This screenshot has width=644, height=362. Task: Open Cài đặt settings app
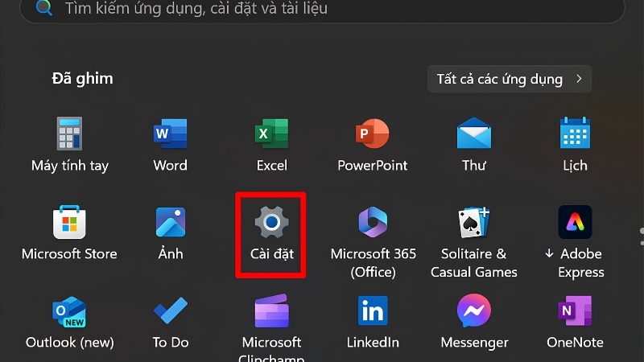pyautogui.click(x=271, y=233)
